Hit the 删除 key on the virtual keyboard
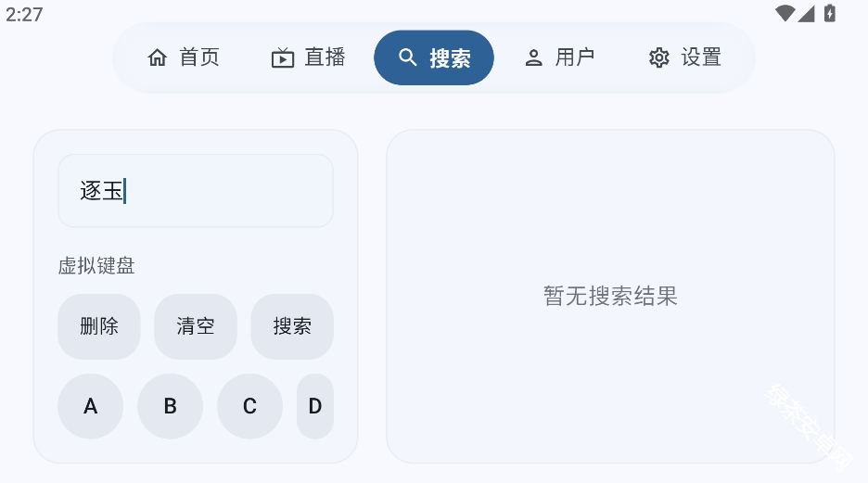Screen dimensions: 868x483 (99, 326)
